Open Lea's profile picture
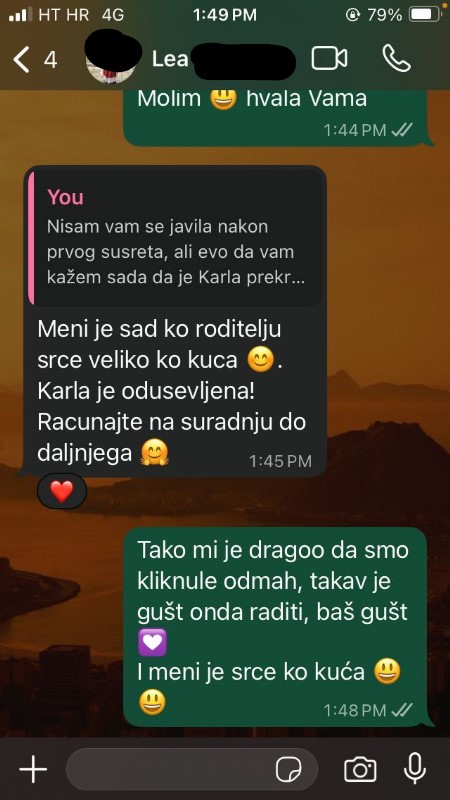This screenshot has height=800, width=450. [112, 60]
